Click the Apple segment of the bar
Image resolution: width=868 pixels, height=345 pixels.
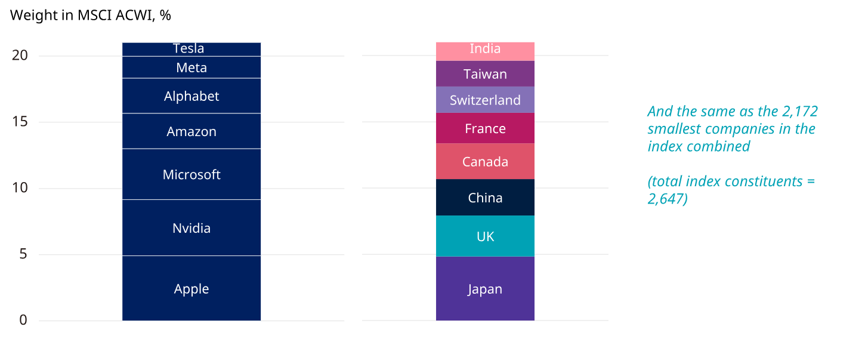(x=191, y=288)
